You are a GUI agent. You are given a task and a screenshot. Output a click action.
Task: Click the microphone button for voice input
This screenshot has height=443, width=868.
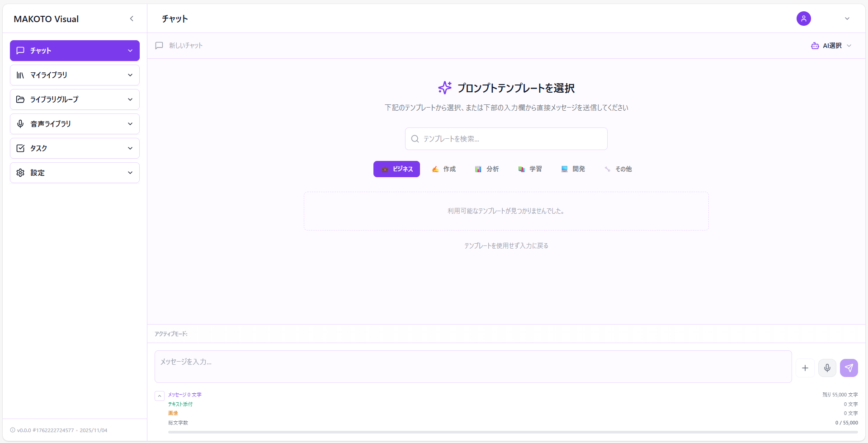[x=827, y=368]
